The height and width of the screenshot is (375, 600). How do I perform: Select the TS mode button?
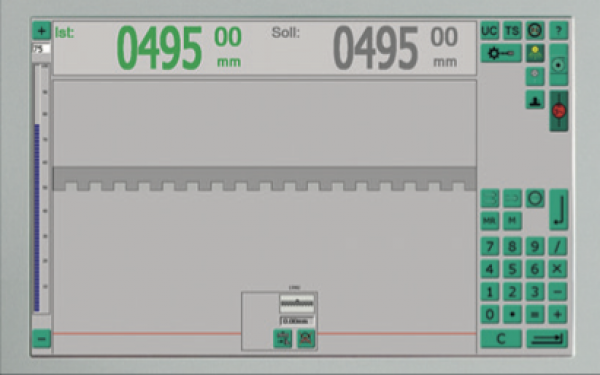click(512, 31)
